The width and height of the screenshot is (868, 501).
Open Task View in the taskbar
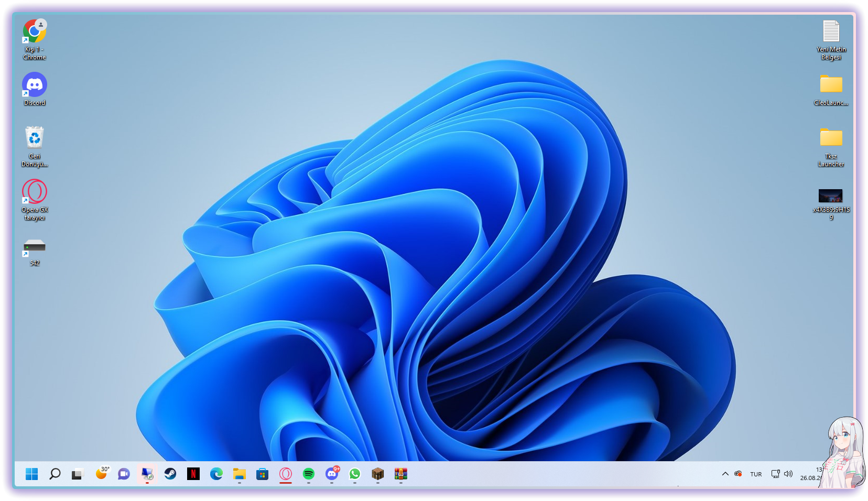pos(78,474)
